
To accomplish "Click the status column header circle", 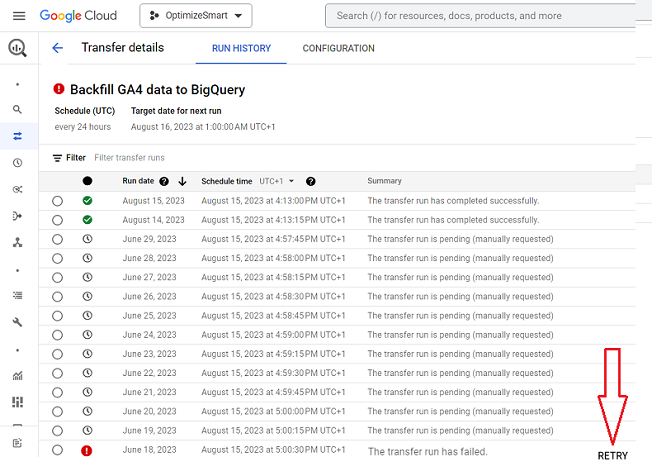I will pos(87,181).
